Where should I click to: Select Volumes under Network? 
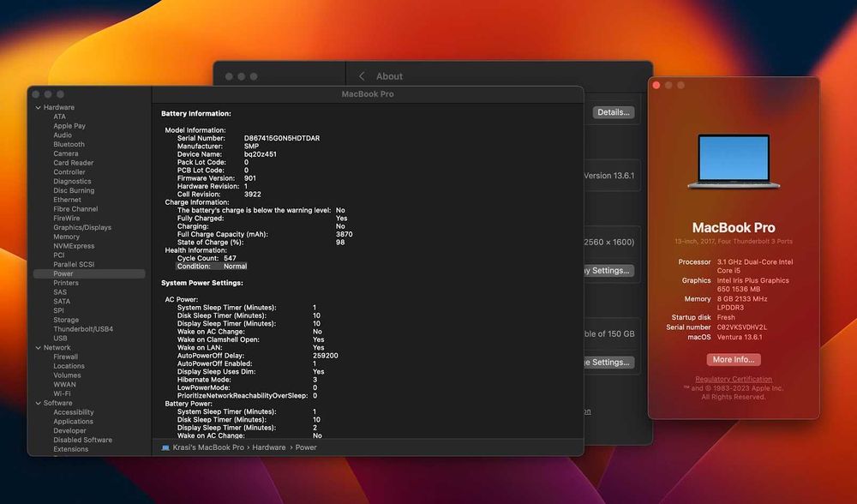67,375
